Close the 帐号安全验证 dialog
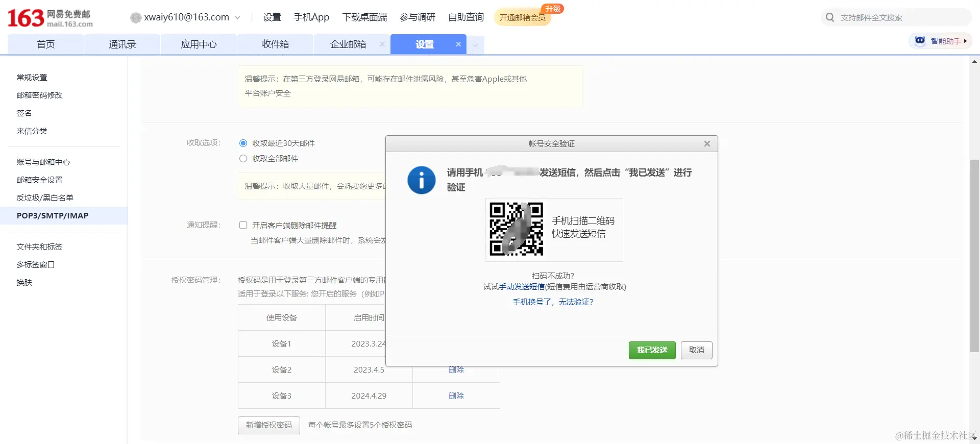Image resolution: width=980 pixels, height=444 pixels. [x=707, y=144]
